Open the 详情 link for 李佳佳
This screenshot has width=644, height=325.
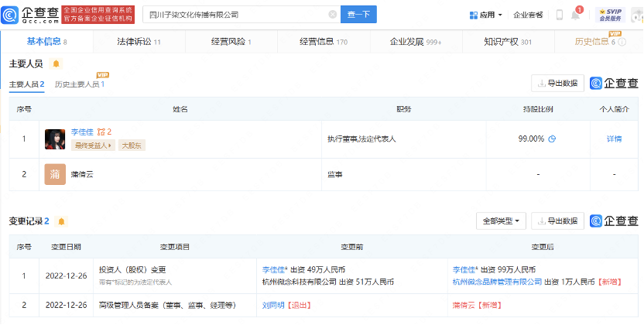tap(614, 139)
